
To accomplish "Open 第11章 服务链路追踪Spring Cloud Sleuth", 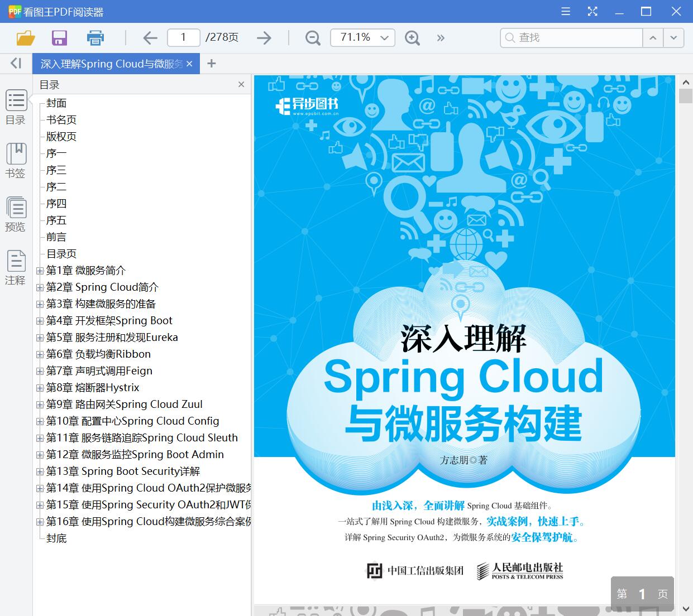I will click(x=142, y=438).
